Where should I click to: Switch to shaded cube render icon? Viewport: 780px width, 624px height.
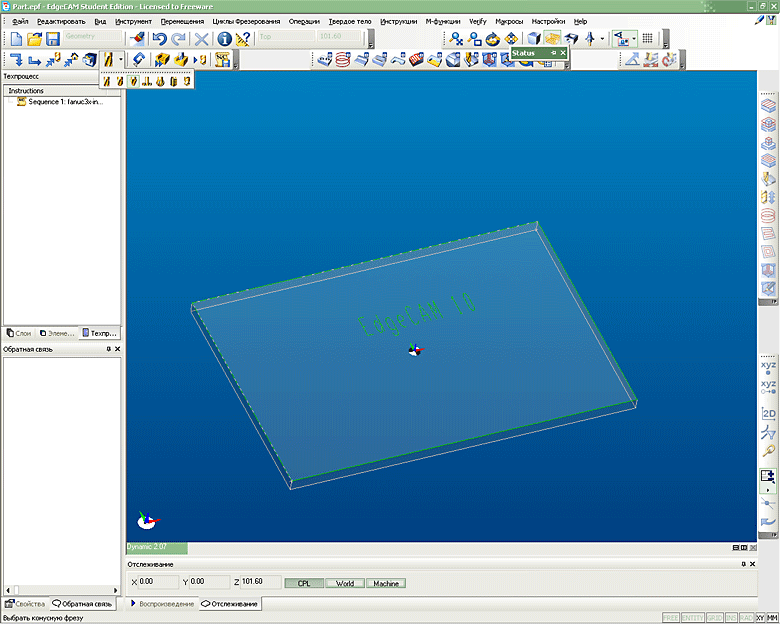coord(534,39)
